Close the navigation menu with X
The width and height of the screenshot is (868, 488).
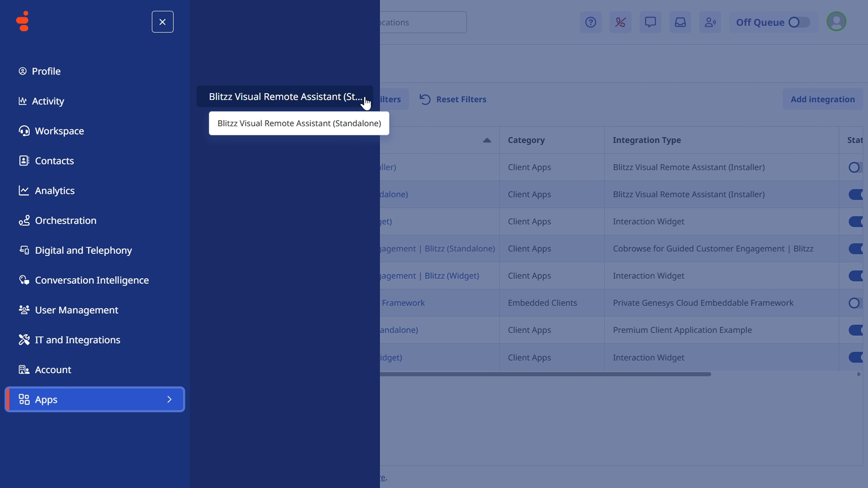tap(162, 22)
